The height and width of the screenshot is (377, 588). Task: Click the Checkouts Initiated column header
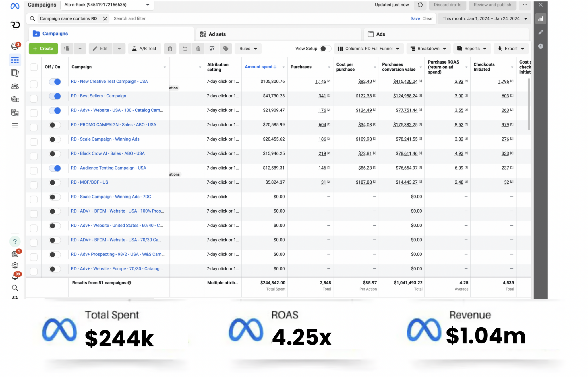pyautogui.click(x=484, y=67)
